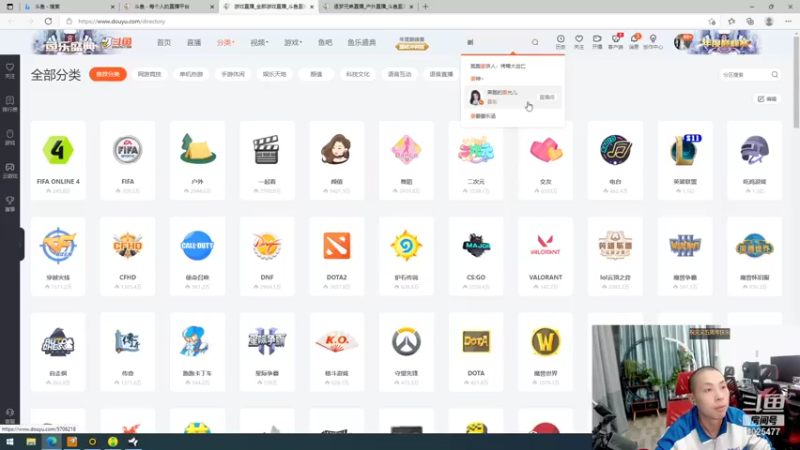Image resolution: width=800 pixels, height=450 pixels.
Task: Expand the 分类 navigation dropdown
Action: coord(226,42)
